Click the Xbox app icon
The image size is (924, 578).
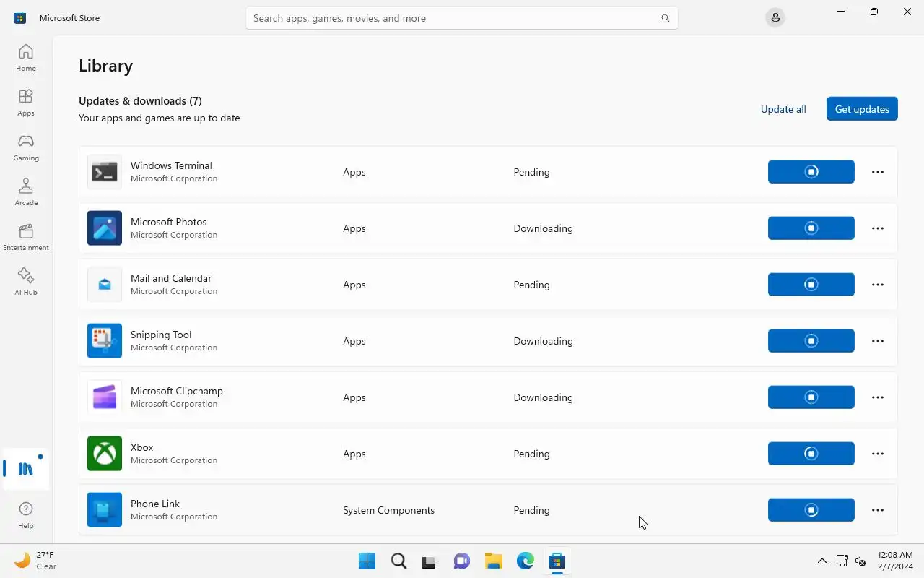coord(105,454)
